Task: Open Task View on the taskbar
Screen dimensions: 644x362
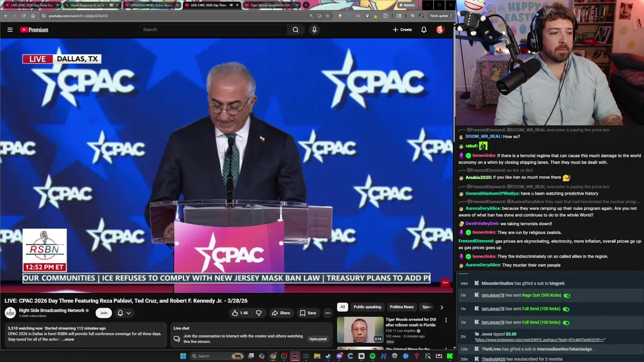Action: (x=251, y=356)
